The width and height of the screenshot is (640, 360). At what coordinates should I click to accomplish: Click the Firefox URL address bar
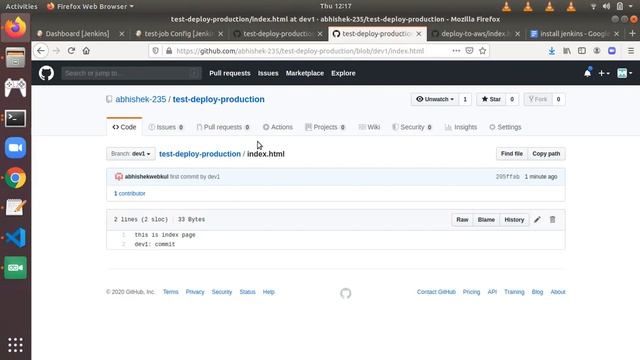(x=300, y=51)
